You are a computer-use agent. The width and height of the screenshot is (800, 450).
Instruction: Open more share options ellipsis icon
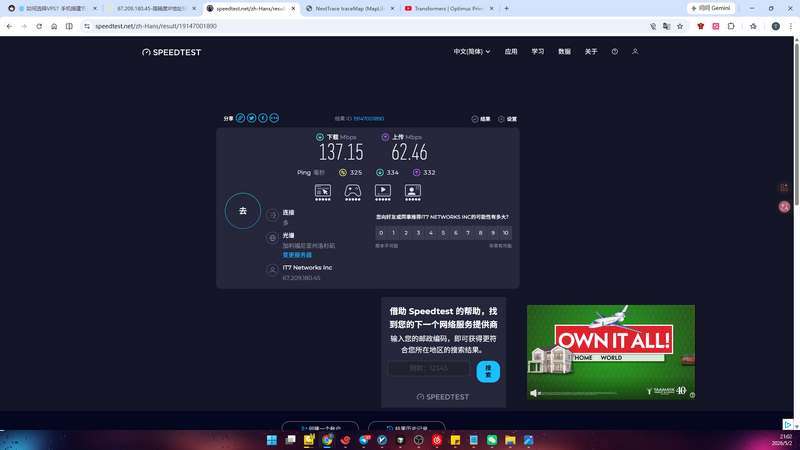(274, 118)
